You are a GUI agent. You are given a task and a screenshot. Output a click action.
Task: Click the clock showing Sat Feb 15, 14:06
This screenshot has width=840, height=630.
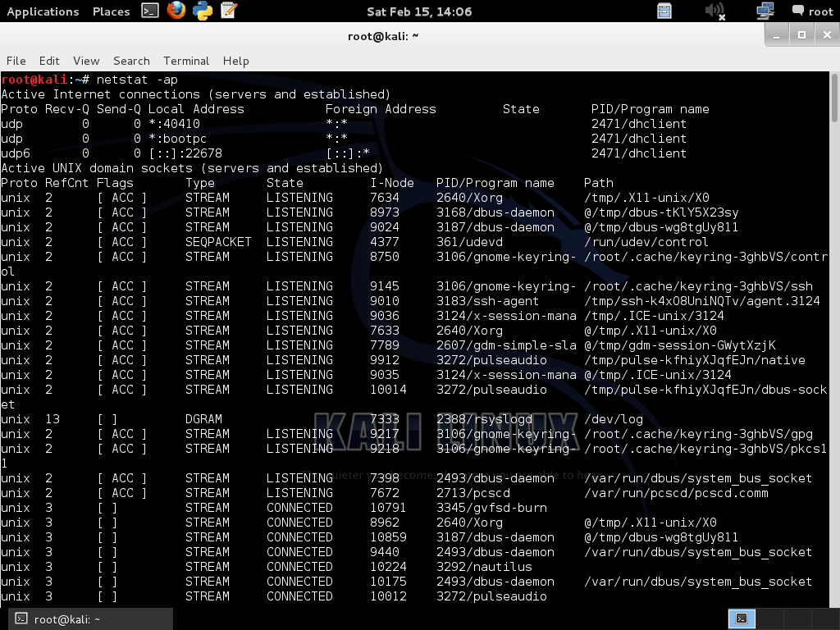(x=419, y=11)
